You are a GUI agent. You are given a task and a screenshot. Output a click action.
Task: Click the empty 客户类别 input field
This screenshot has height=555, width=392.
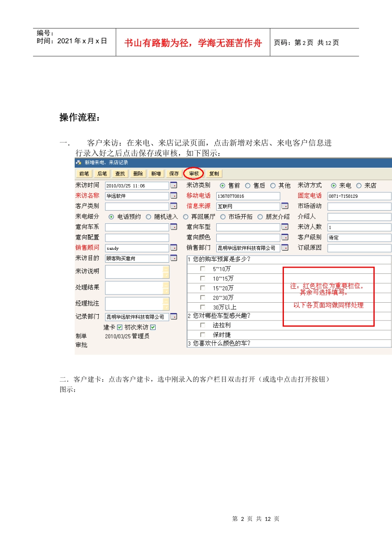(137, 206)
